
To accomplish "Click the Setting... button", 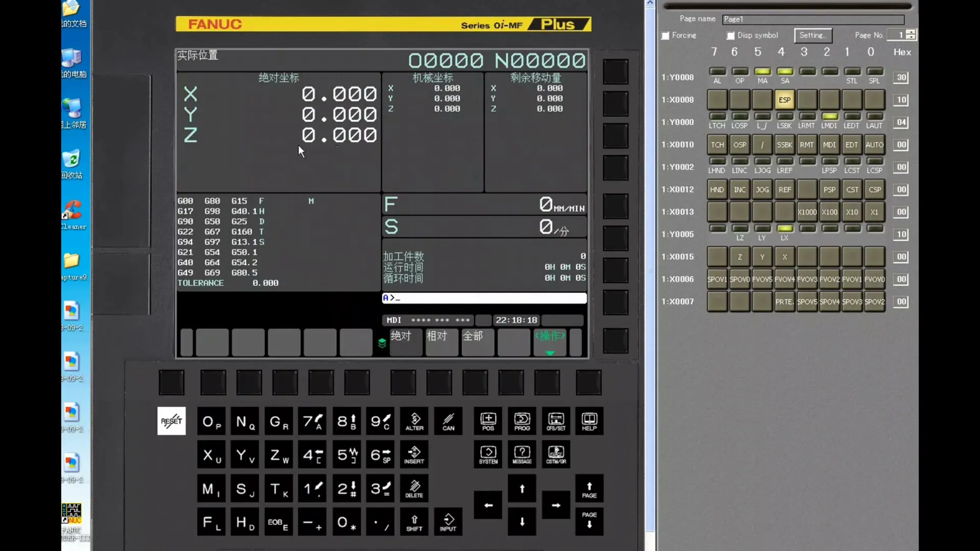I will 813,35.
